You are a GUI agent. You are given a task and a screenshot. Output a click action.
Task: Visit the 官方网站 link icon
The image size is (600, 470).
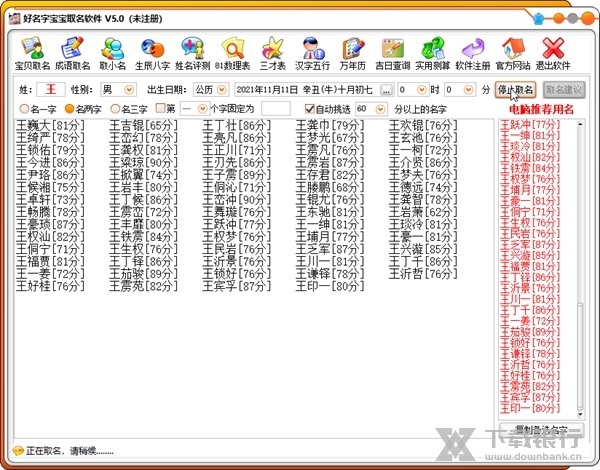513,54
